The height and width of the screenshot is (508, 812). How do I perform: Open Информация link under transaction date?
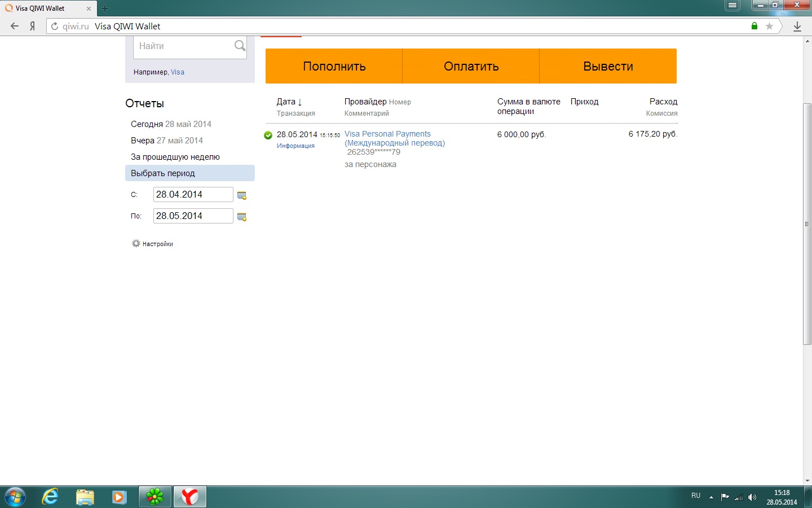point(295,146)
